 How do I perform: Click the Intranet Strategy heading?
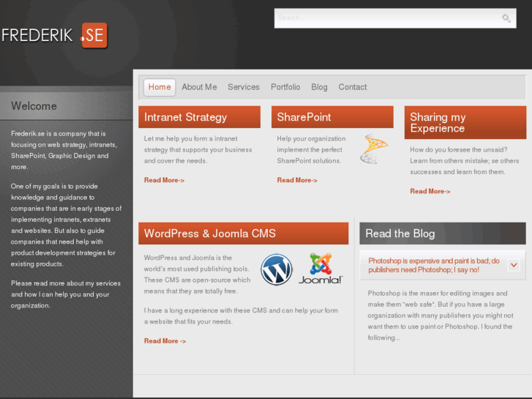coord(200,117)
